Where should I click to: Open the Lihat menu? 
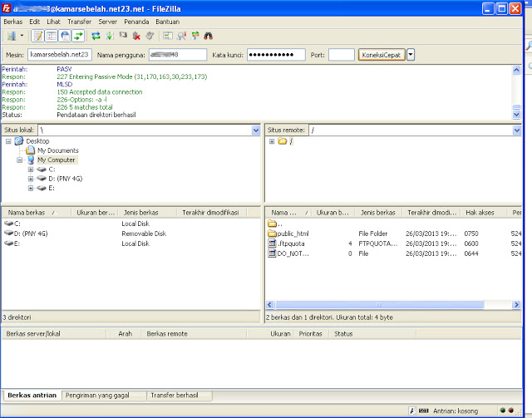[x=53, y=22]
